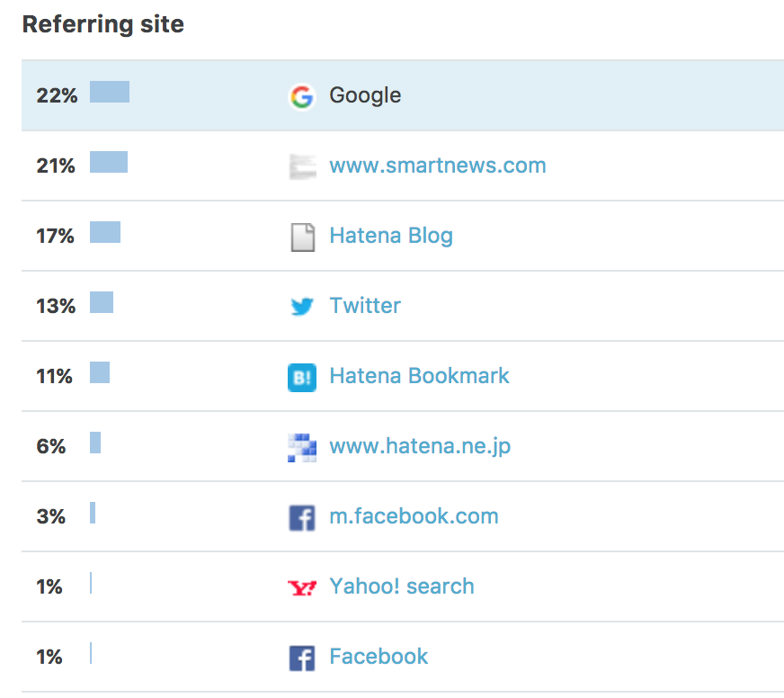The height and width of the screenshot is (698, 784).
Task: Click the Hatena Bookmark B! icon
Action: click(x=302, y=377)
